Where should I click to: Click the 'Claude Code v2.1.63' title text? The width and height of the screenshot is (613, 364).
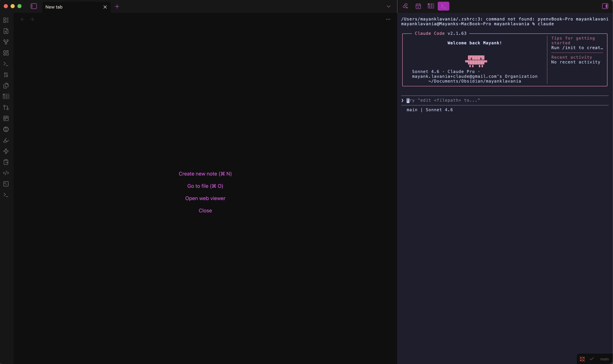[x=440, y=33]
